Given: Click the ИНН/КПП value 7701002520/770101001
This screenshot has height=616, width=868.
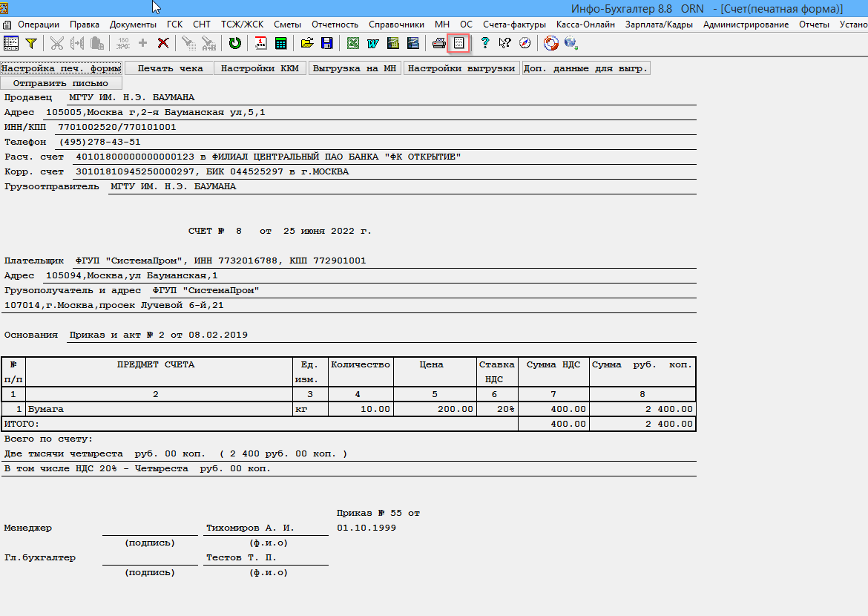Looking at the screenshot, I should (x=116, y=128).
